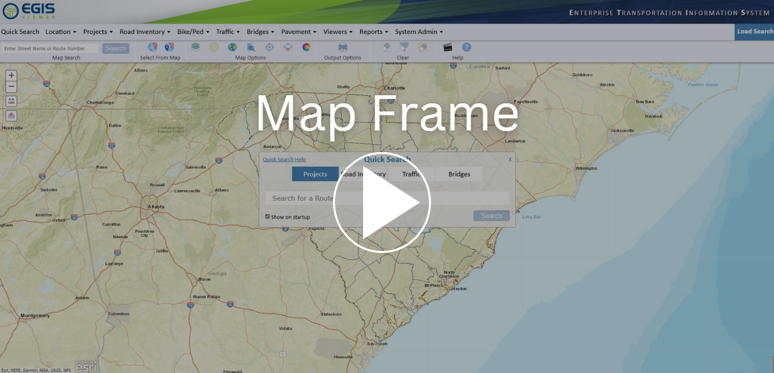The image size is (774, 373).
Task: Expand the Location dropdown menu
Action: point(61,32)
